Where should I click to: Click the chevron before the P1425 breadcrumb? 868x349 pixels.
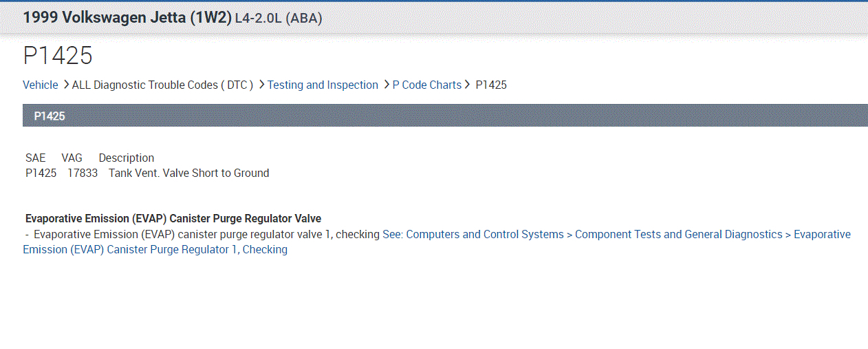click(x=468, y=85)
